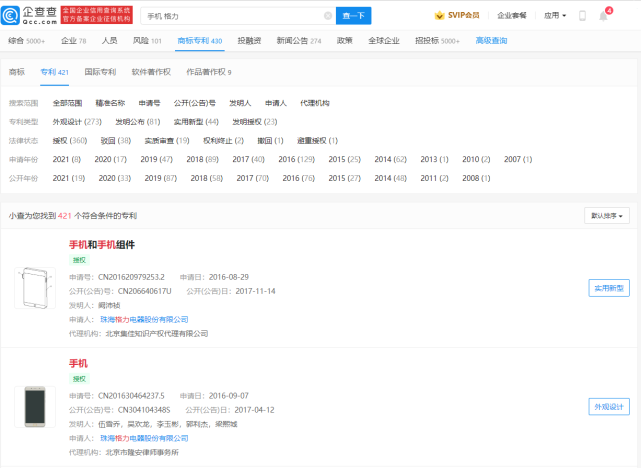Open applicant link for patent CN201620979253.2
This screenshot has width=641, height=468.
click(144, 320)
